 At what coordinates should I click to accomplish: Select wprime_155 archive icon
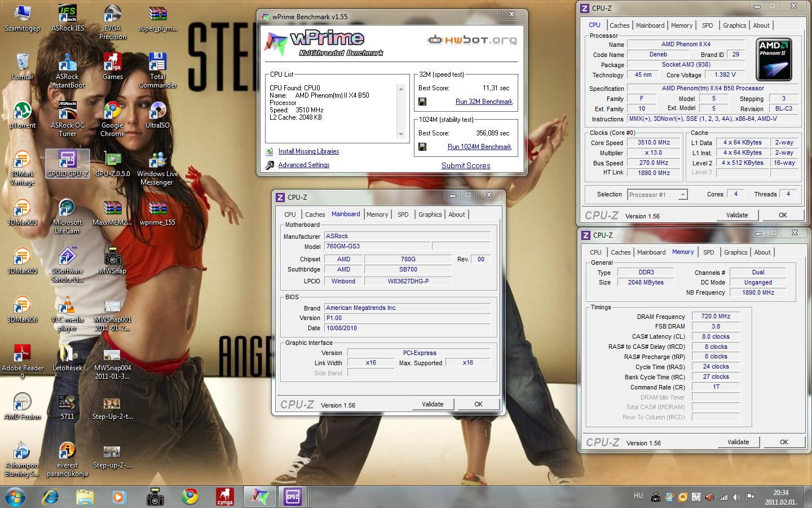tap(157, 212)
